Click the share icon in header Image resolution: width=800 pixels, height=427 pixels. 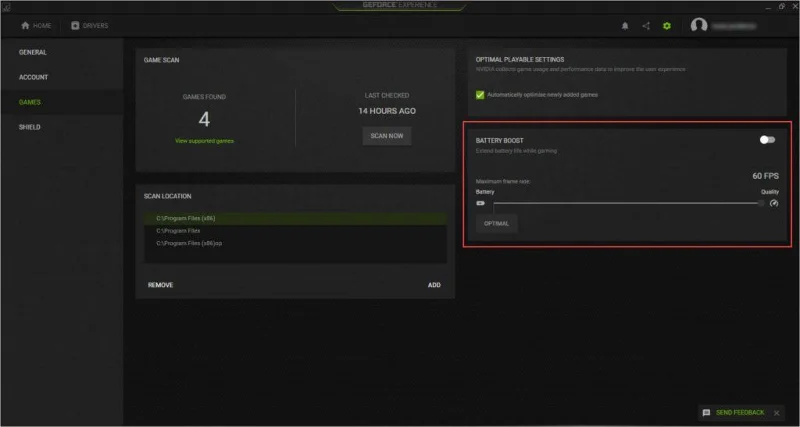tap(646, 26)
